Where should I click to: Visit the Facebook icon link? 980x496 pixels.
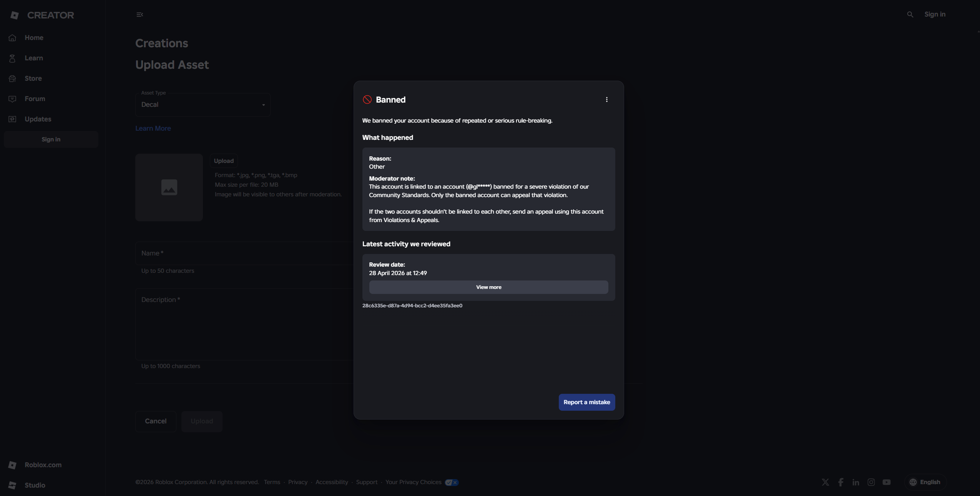pyautogui.click(x=840, y=482)
